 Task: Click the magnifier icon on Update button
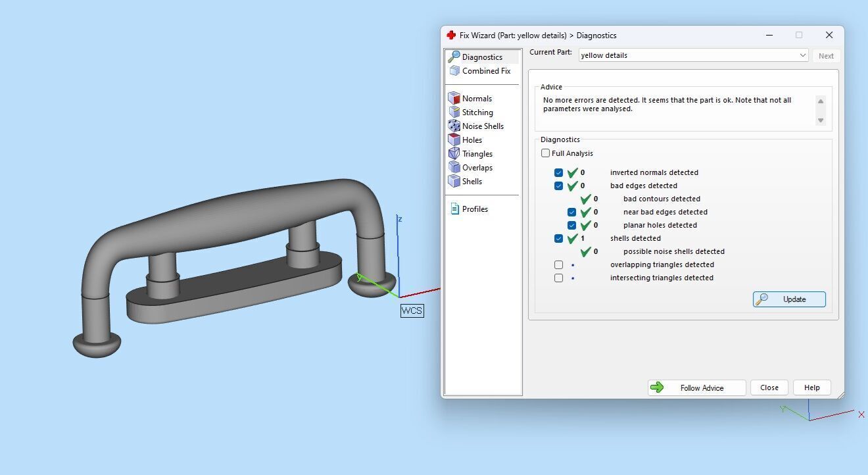coord(761,299)
